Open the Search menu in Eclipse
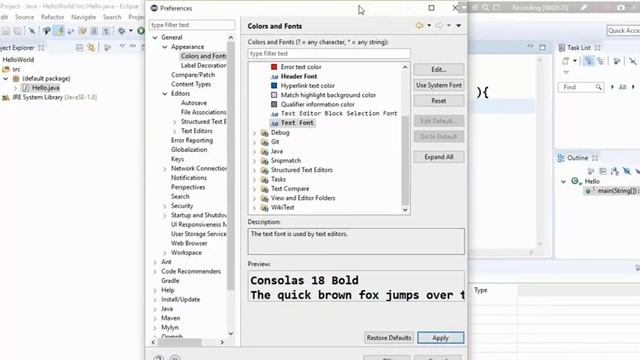The height and width of the screenshot is (360, 640). 112,17
